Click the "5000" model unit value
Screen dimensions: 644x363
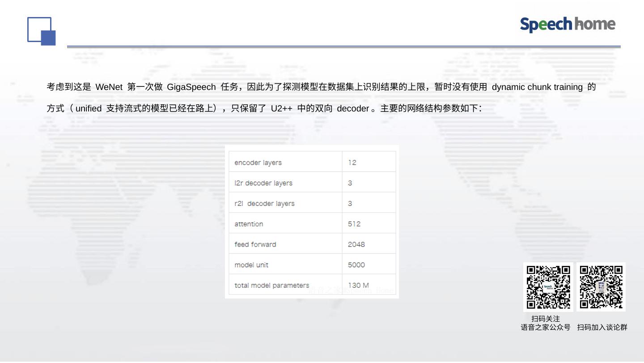[x=369, y=265]
